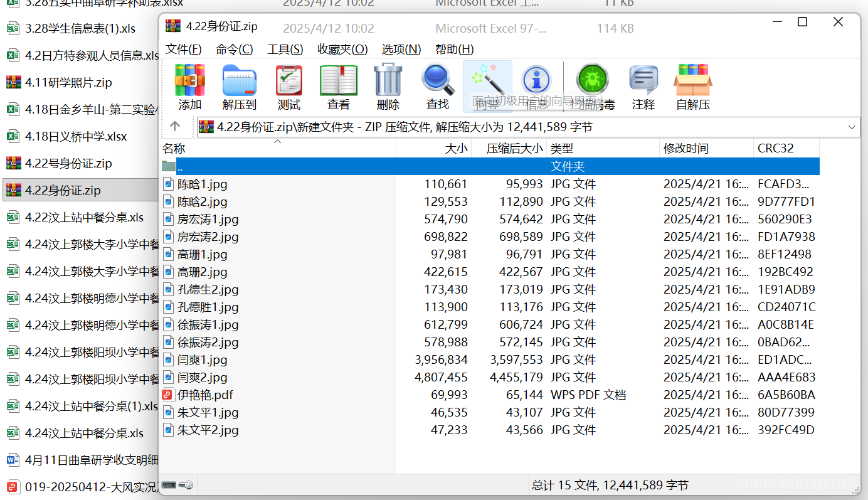The image size is (868, 500).
Task: Go up one folder level arrow
Action: pos(175,127)
